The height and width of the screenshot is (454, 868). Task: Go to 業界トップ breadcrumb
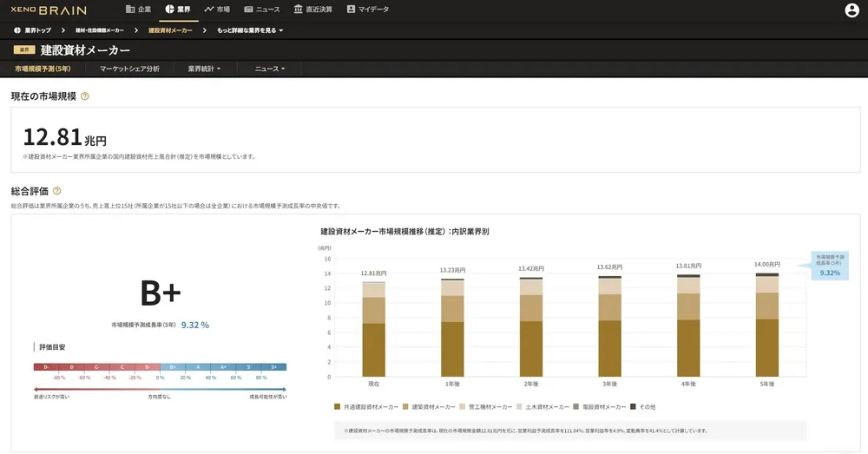coord(33,30)
